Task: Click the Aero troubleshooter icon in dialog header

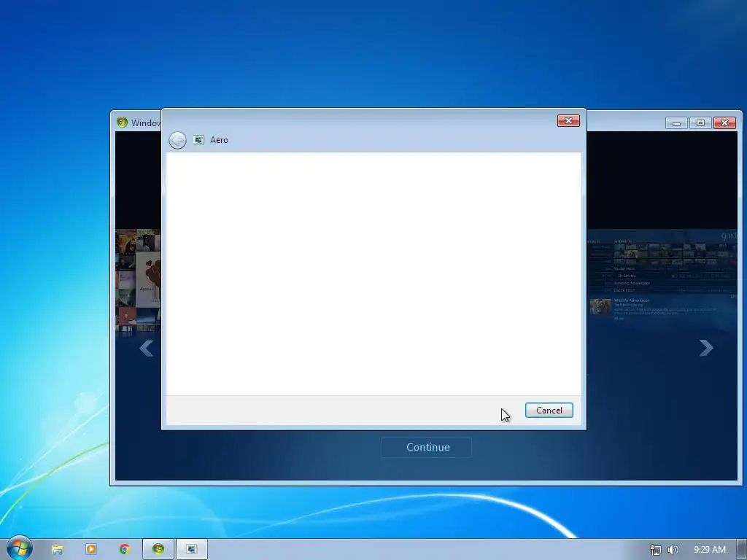Action: (198, 140)
